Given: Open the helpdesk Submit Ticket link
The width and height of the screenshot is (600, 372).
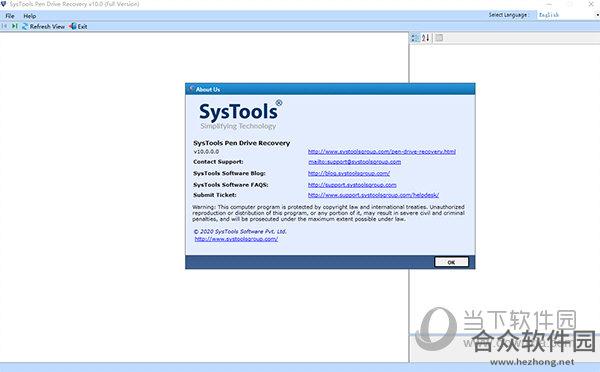Looking at the screenshot, I should (373, 195).
